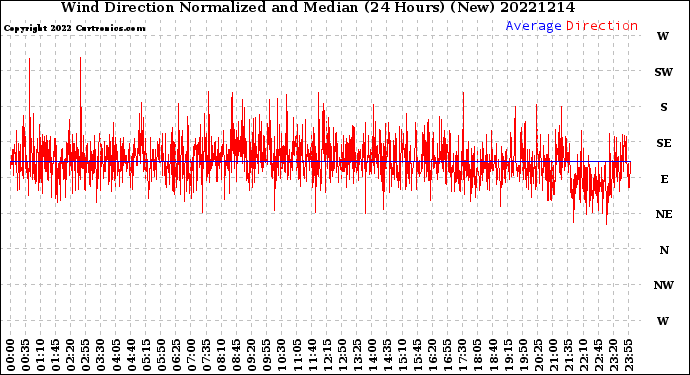Click the 19:50 time label
The width and height of the screenshot is (690, 375).
coord(523,355)
